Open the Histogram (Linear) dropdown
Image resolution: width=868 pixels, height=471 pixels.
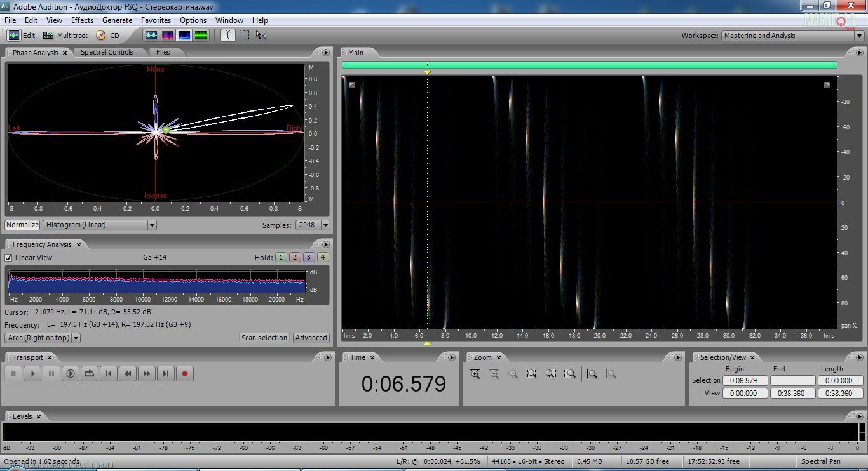coord(100,225)
